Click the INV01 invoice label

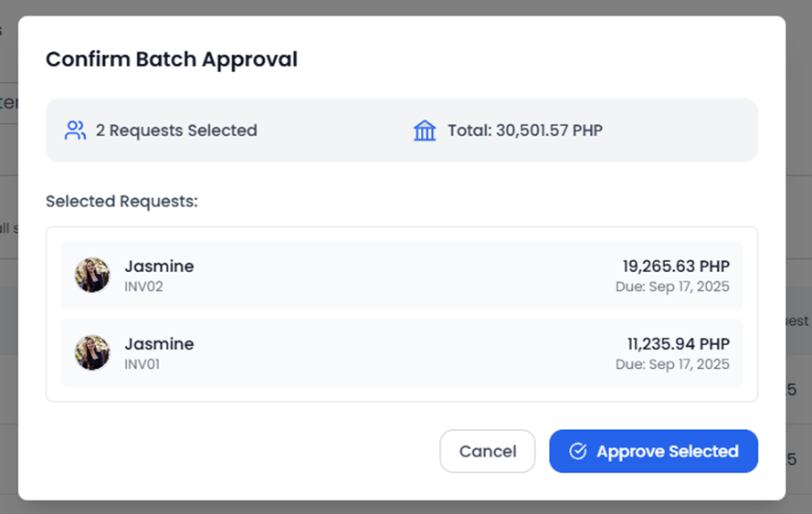pyautogui.click(x=143, y=364)
